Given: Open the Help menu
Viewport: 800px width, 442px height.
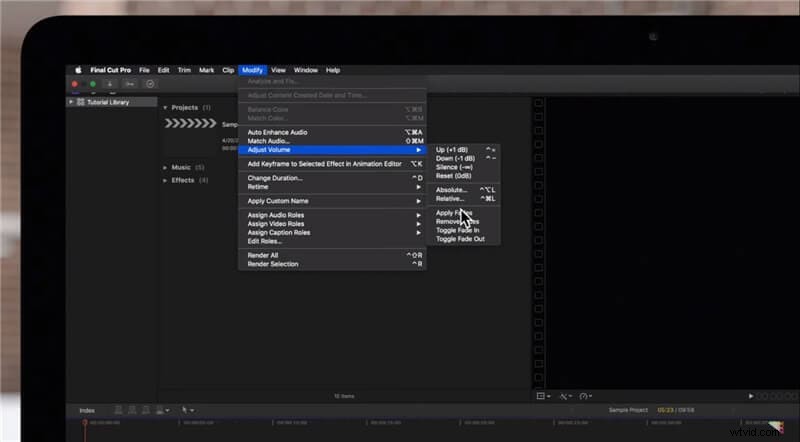Looking at the screenshot, I should pos(333,70).
